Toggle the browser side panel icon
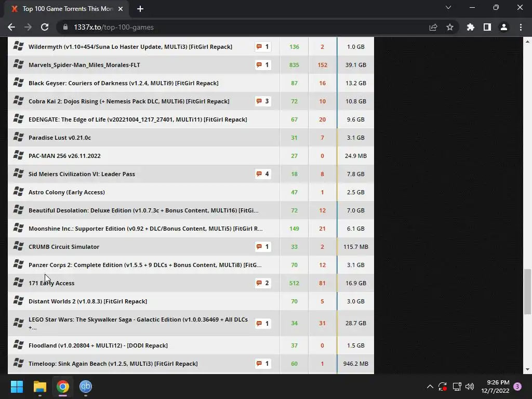 pos(487,27)
